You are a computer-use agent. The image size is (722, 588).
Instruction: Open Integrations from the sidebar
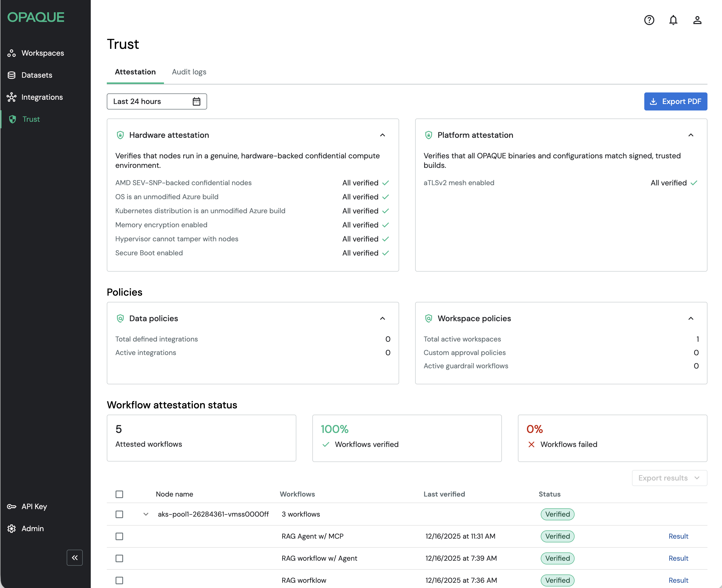coord(42,97)
